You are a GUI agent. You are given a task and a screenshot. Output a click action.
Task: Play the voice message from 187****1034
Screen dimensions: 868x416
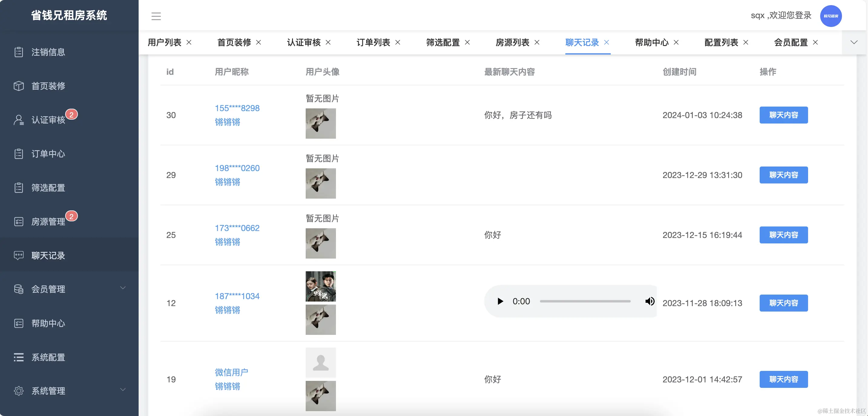coord(500,301)
